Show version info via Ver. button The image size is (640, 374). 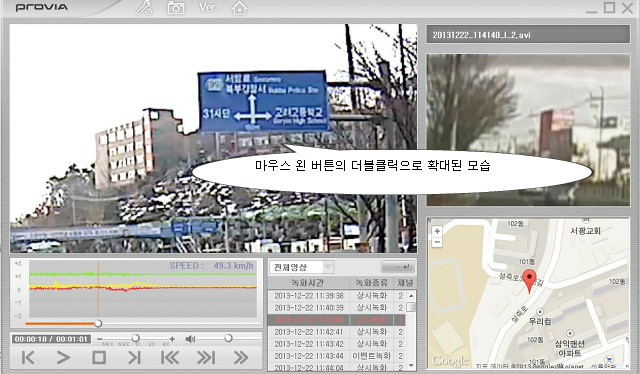[x=208, y=8]
